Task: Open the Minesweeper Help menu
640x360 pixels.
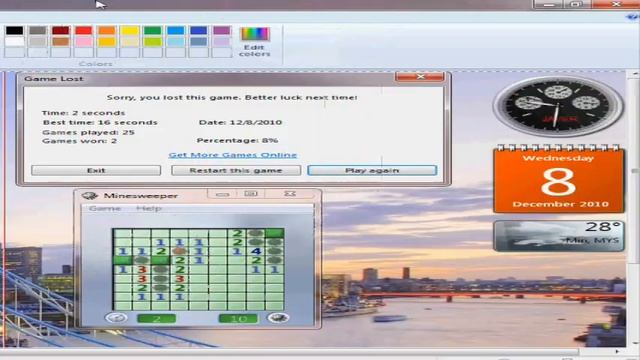Action: tap(149, 209)
